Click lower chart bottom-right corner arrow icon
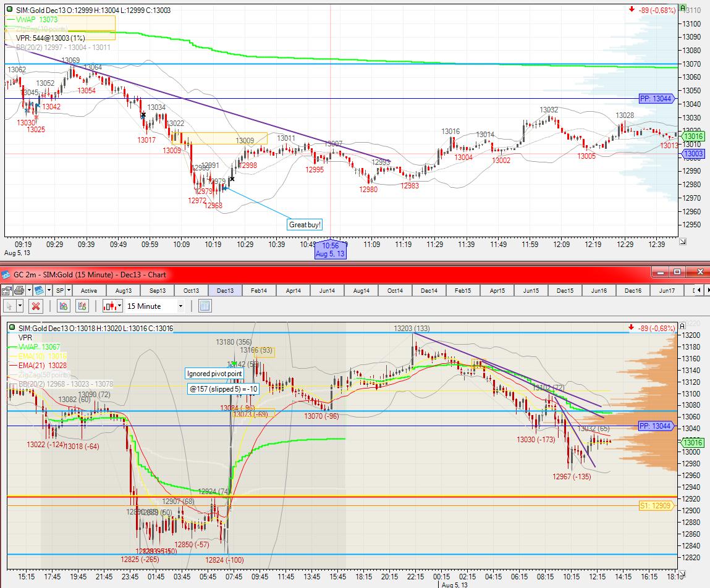 (683, 574)
